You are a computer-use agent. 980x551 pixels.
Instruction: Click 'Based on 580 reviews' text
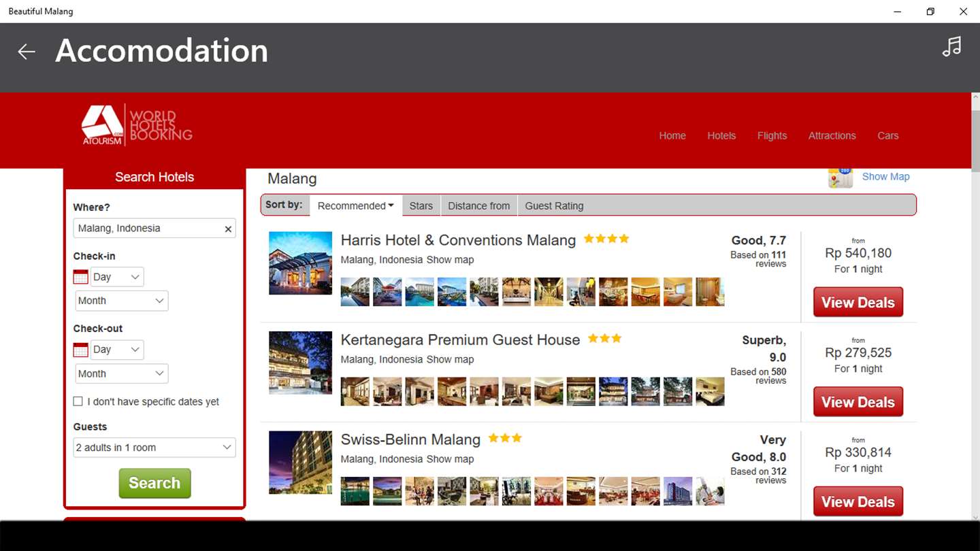[x=758, y=376]
